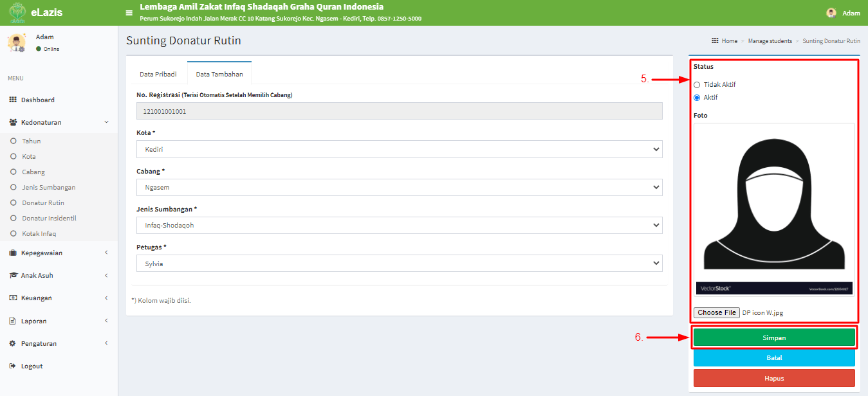The height and width of the screenshot is (396, 868).
Task: Click circle icon beside Kotak Infaq
Action: (14, 233)
